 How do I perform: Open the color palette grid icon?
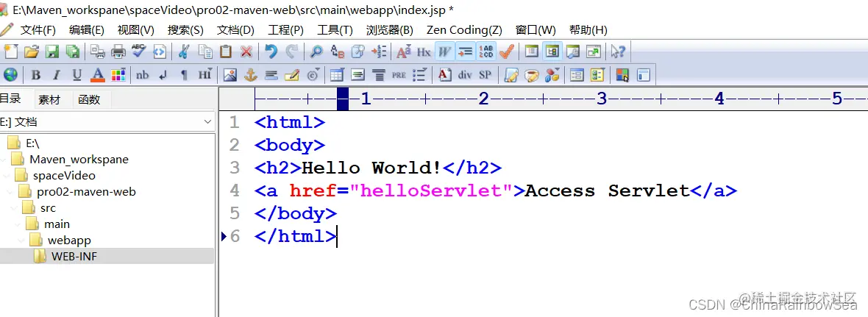coord(118,75)
